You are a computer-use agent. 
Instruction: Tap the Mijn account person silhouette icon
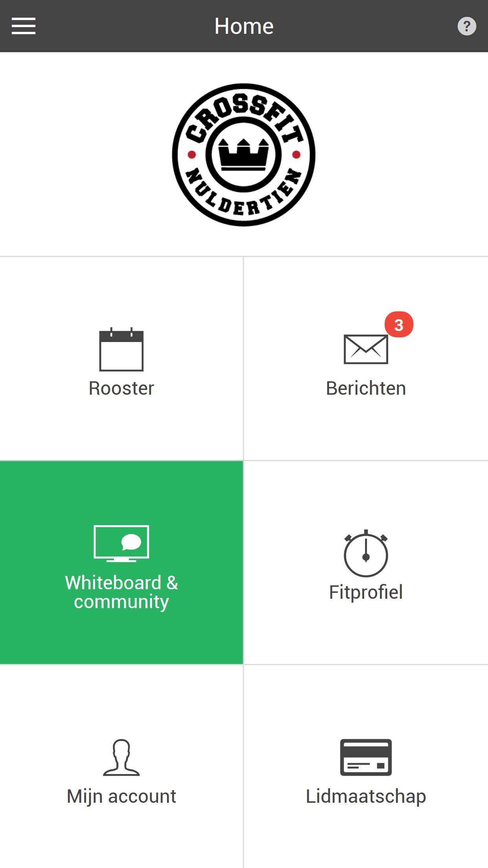pyautogui.click(x=121, y=757)
